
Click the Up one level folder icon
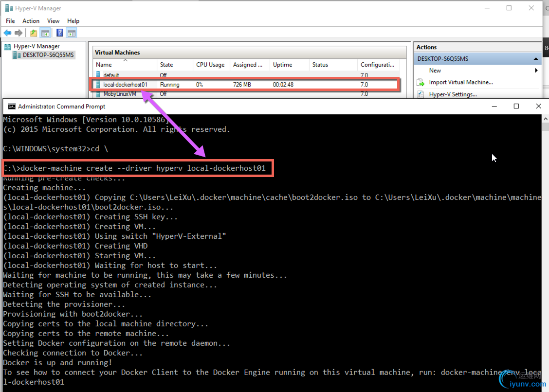click(34, 33)
